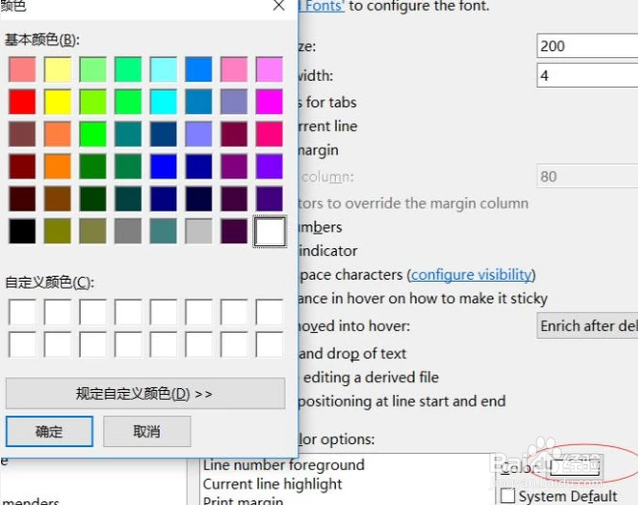Select the dark maroon swatch in third row

pos(234,134)
